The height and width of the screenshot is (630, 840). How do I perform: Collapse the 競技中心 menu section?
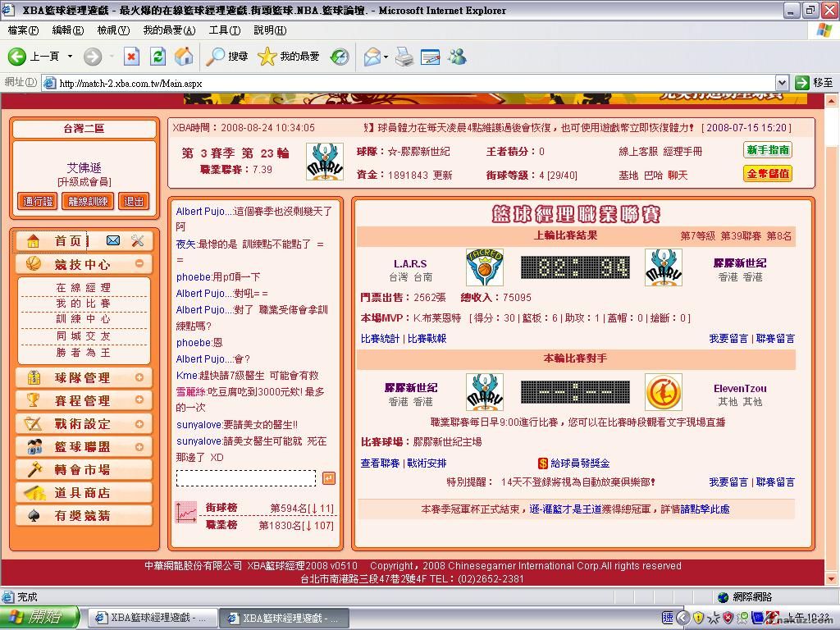pyautogui.click(x=139, y=264)
